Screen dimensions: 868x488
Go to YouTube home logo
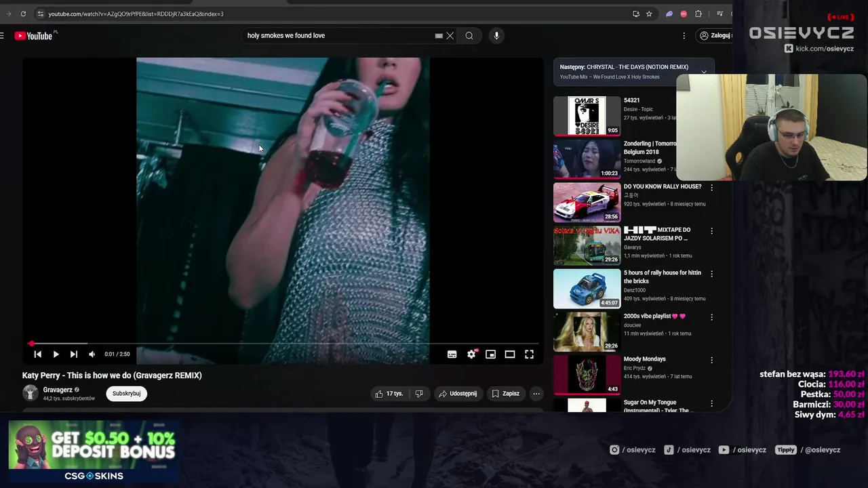click(x=34, y=36)
